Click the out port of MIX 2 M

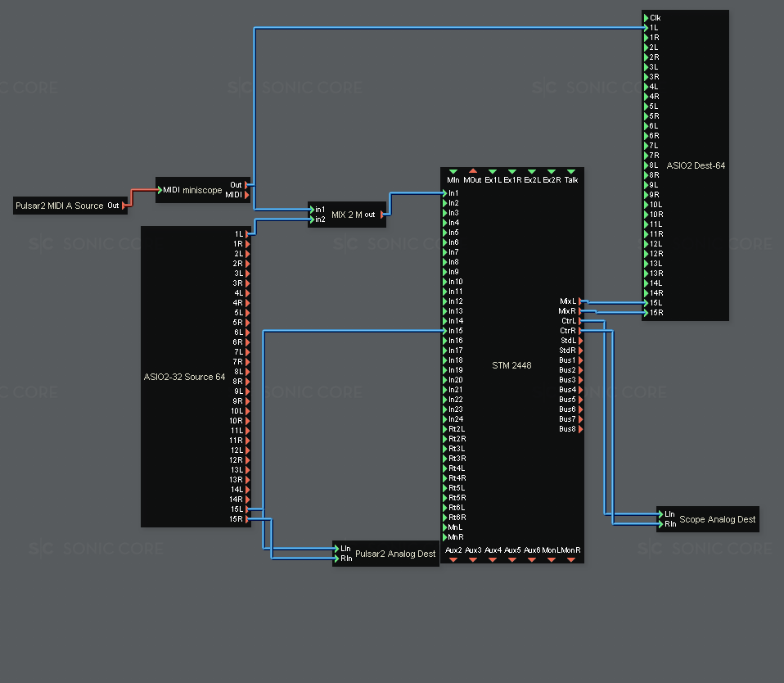[x=382, y=215]
